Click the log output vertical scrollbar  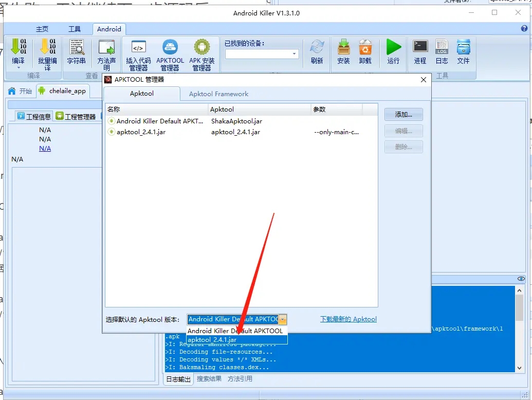(x=519, y=329)
